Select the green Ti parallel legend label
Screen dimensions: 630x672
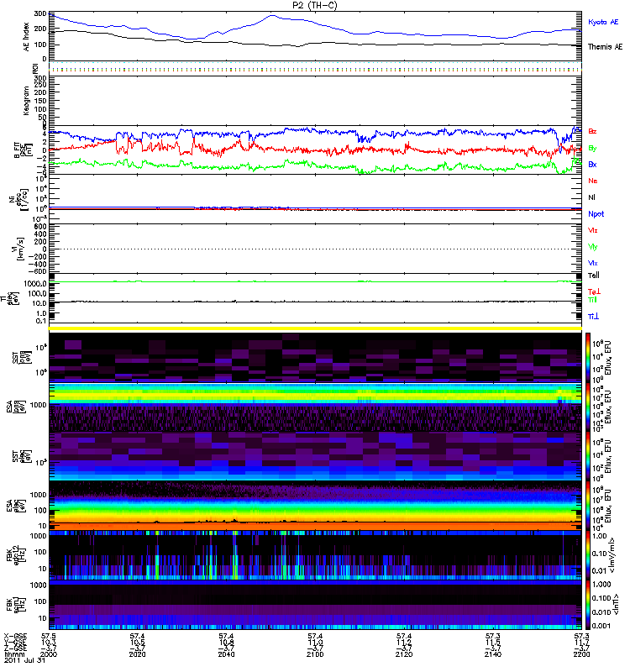click(x=592, y=300)
